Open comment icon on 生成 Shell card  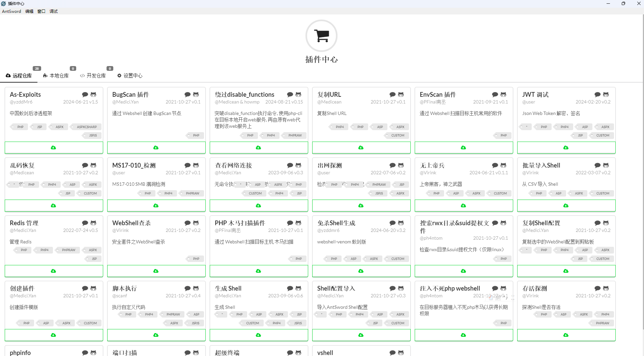pos(290,289)
